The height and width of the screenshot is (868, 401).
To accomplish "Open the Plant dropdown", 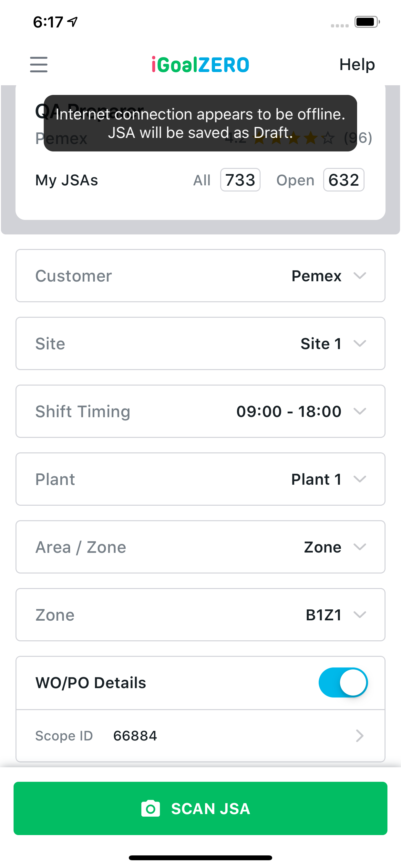I will pyautogui.click(x=360, y=479).
